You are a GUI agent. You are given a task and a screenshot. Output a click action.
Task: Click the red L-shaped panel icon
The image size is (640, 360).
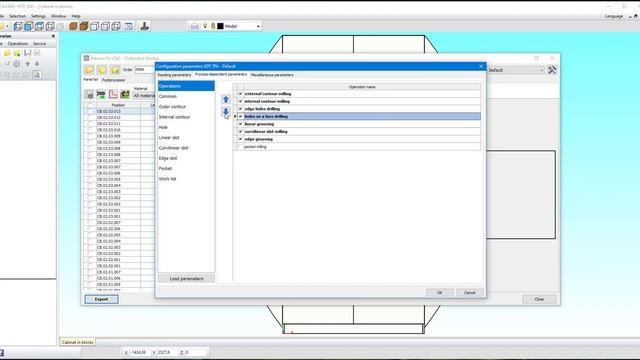113,95
